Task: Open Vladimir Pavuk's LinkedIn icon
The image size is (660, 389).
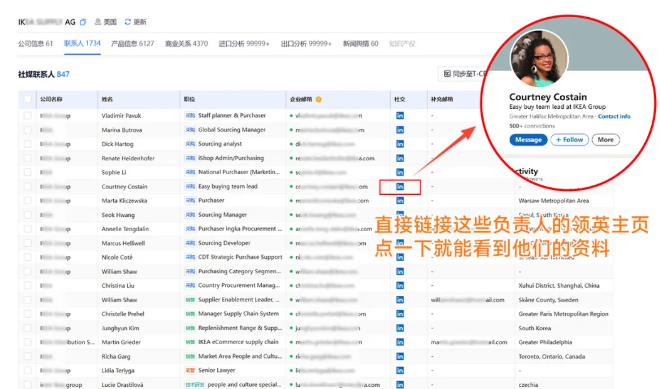Action: point(400,115)
